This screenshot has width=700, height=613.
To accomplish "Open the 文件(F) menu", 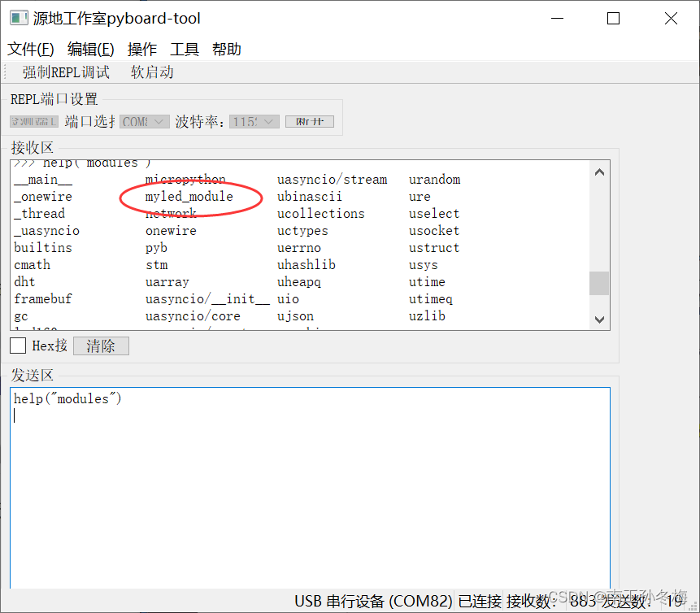I will (x=31, y=49).
